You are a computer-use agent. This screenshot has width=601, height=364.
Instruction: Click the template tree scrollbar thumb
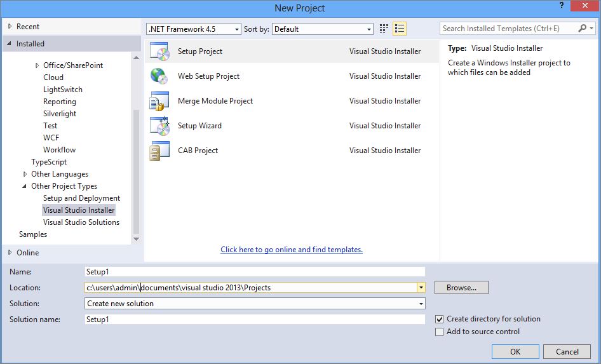click(136, 172)
